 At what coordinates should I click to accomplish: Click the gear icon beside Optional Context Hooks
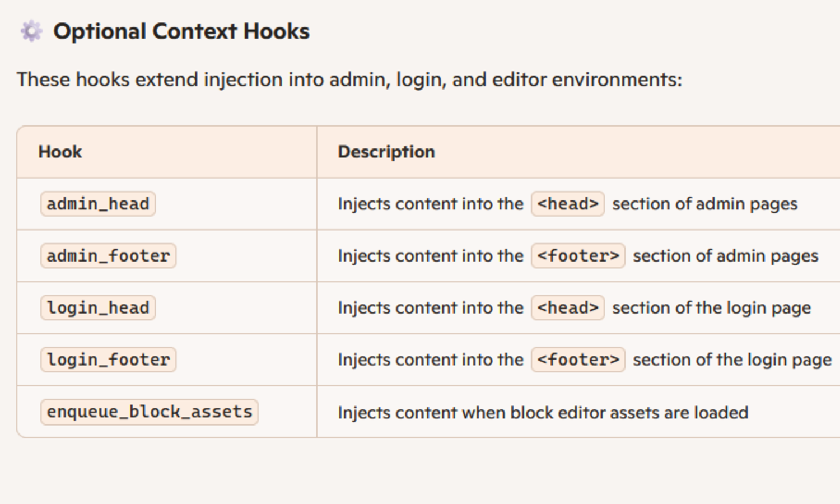coord(31,31)
